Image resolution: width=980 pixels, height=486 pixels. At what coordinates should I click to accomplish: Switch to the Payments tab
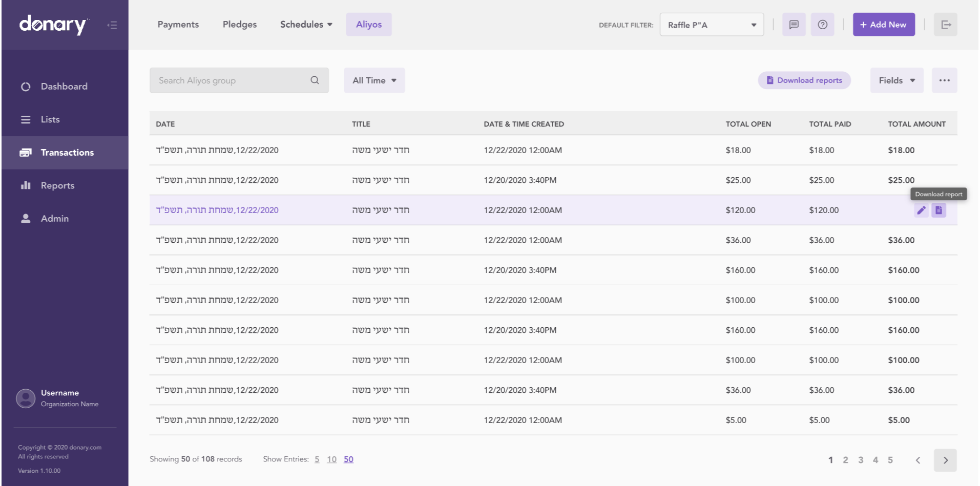[178, 25]
